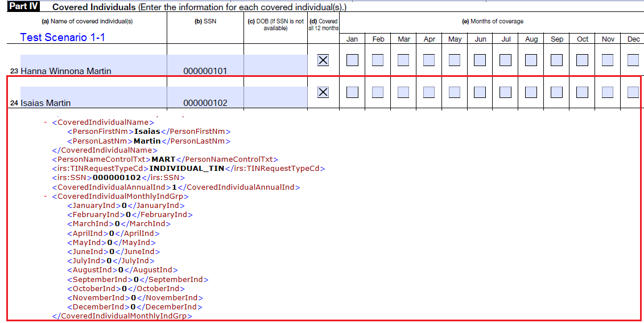This screenshot has width=644, height=323.
Task: Collapse the CoveredIndividualMonthlyIndGrp XML node
Action: [x=46, y=197]
